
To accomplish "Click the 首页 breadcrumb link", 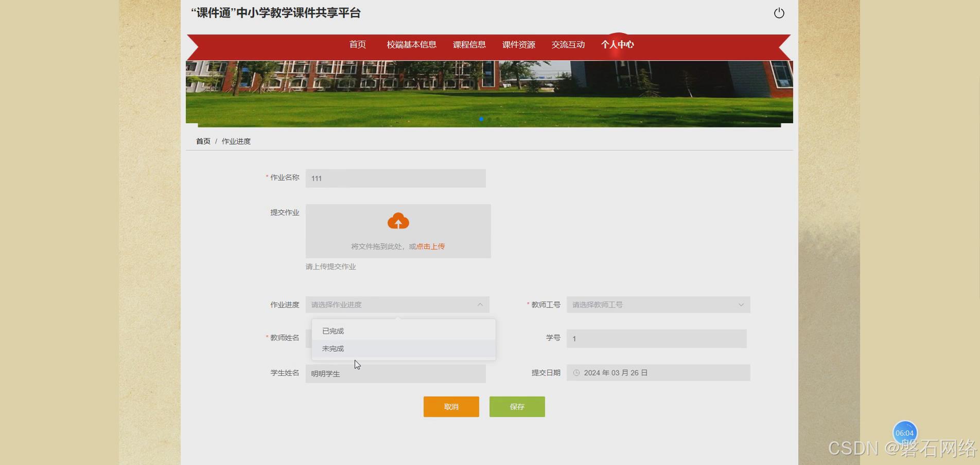I will 202,140.
